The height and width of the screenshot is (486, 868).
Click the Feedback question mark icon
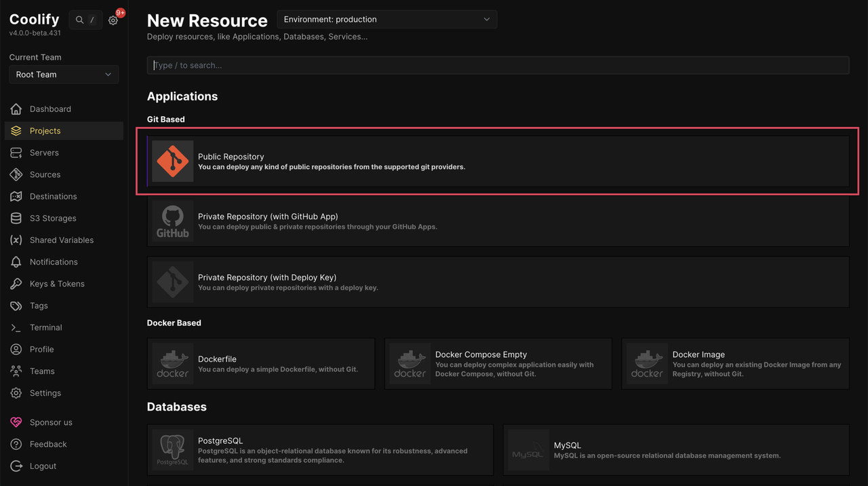pyautogui.click(x=16, y=444)
